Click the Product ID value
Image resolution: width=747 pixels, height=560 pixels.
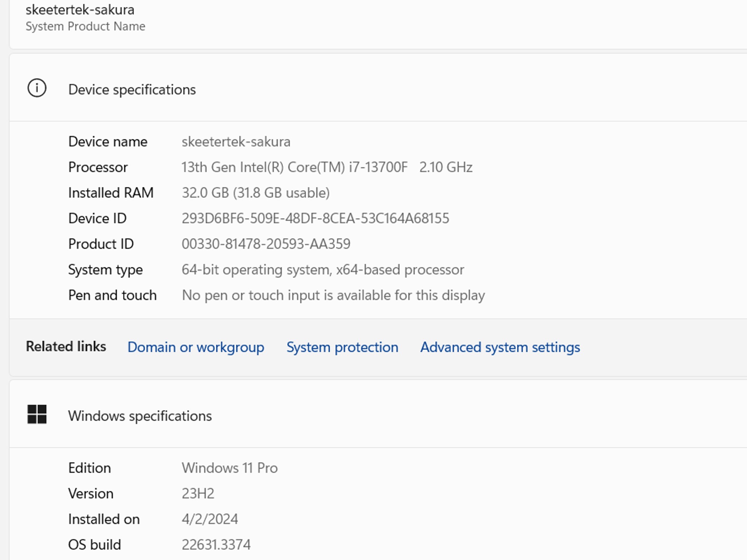[266, 244]
